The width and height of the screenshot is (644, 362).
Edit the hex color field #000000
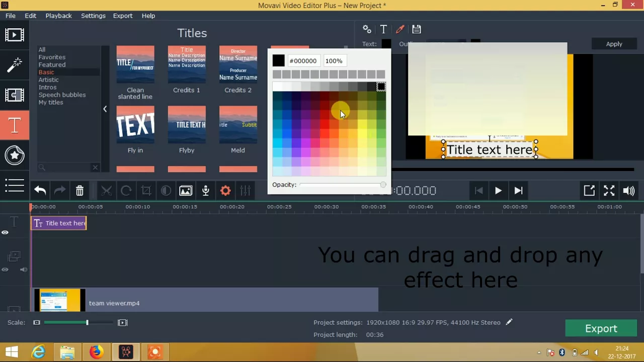[303, 61]
